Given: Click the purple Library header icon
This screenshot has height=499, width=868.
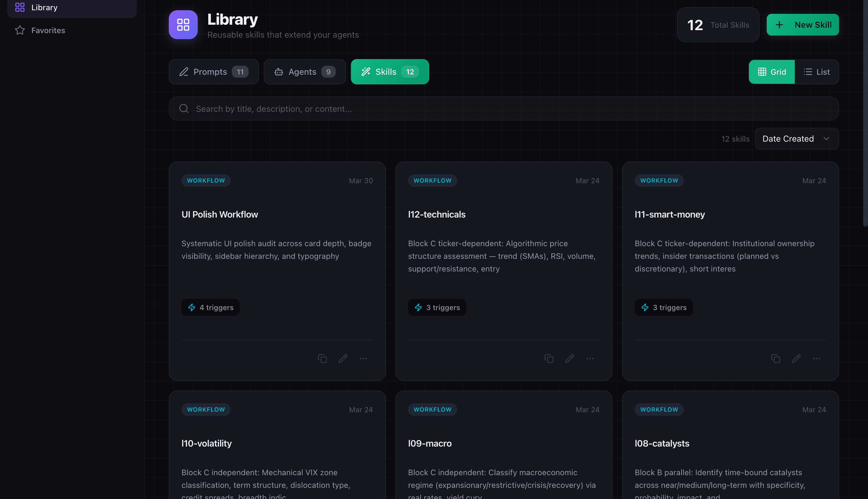Looking at the screenshot, I should pyautogui.click(x=183, y=25).
